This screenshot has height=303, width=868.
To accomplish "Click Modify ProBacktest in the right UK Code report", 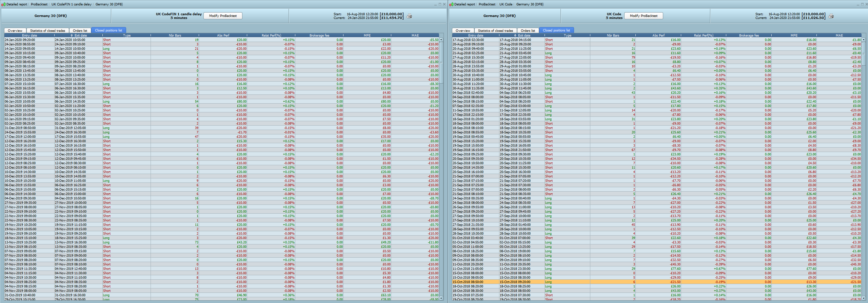I will coord(644,16).
